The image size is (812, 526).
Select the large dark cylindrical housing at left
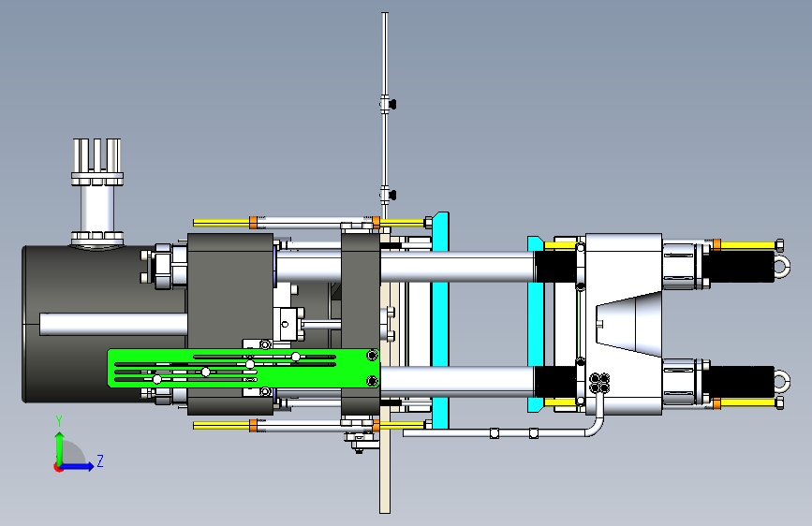point(104,324)
